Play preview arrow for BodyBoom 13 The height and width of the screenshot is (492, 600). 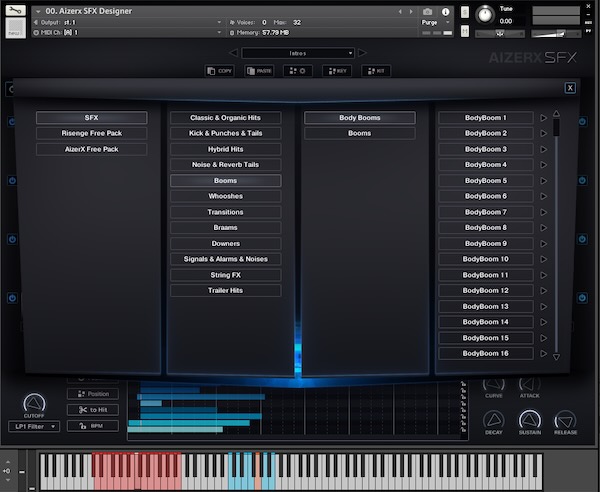tap(543, 306)
